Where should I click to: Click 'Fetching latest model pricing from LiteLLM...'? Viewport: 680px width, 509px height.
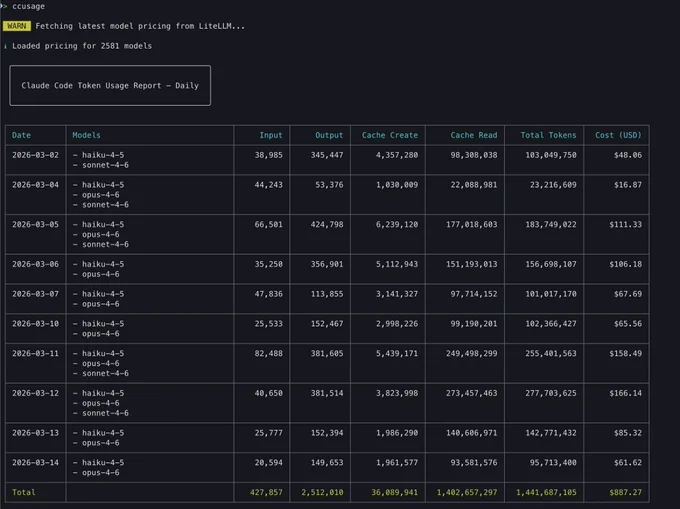point(140,26)
